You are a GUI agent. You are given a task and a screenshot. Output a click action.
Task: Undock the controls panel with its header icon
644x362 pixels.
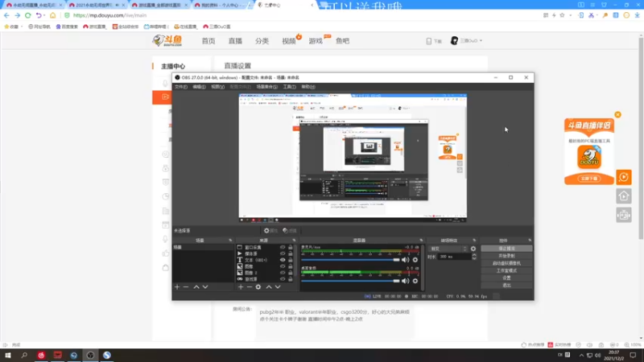530,241
